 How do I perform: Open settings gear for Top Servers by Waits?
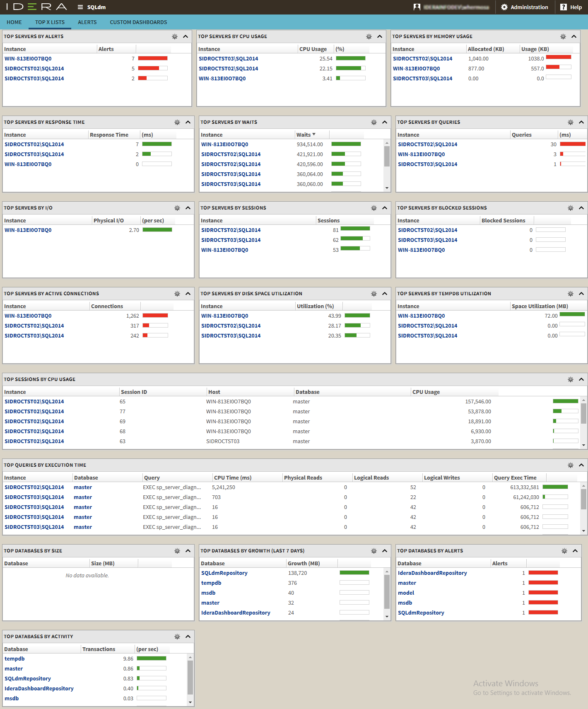pos(374,122)
